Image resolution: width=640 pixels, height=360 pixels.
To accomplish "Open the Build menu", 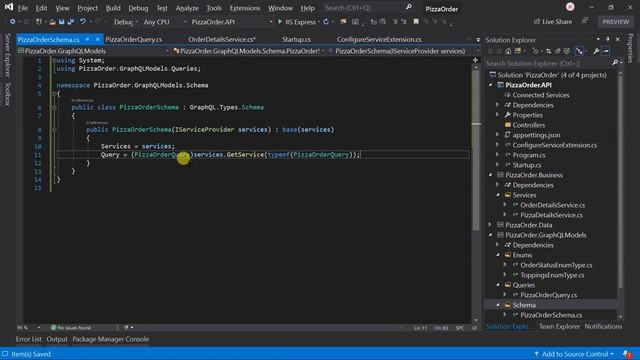I will pyautogui.click(x=113, y=8).
